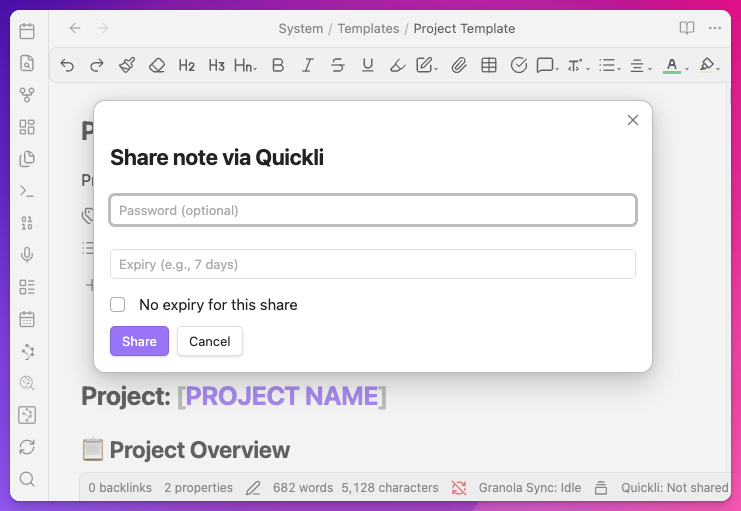The width and height of the screenshot is (741, 511).
Task: Open the command palette terminal icon
Action: [27, 191]
